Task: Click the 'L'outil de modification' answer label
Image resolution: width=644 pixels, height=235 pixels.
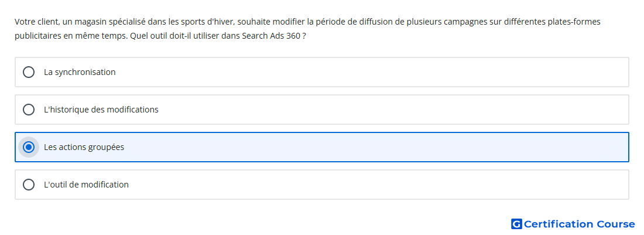Action: (86, 185)
